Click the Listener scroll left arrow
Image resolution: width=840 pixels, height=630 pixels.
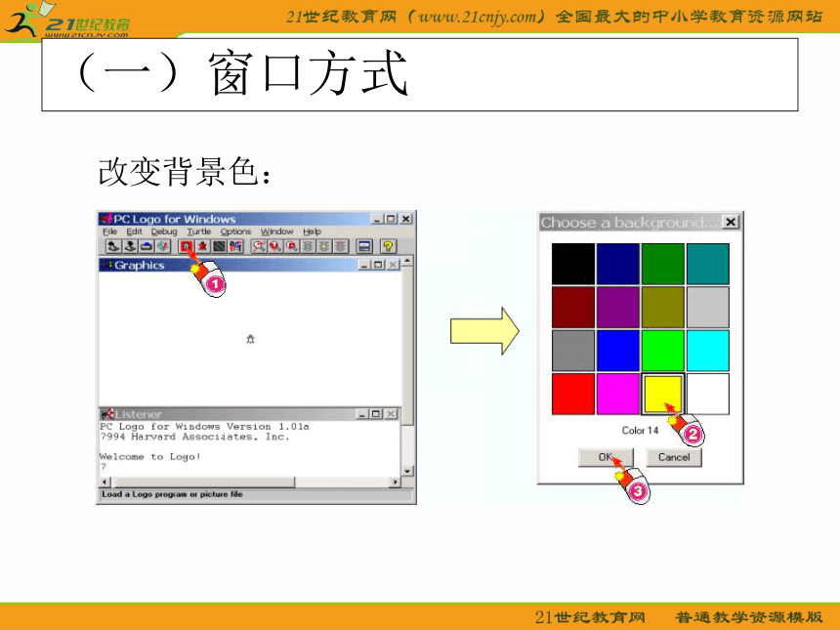tap(105, 483)
